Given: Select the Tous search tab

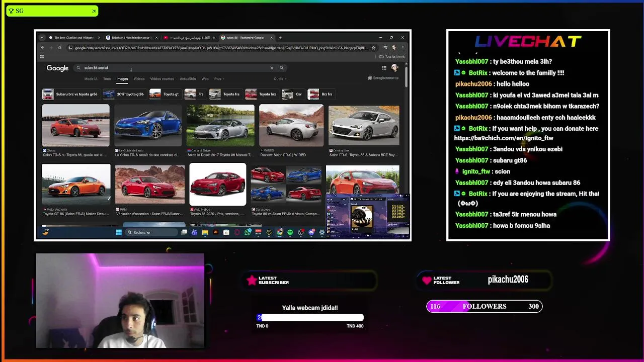Looking at the screenshot, I should 107,79.
